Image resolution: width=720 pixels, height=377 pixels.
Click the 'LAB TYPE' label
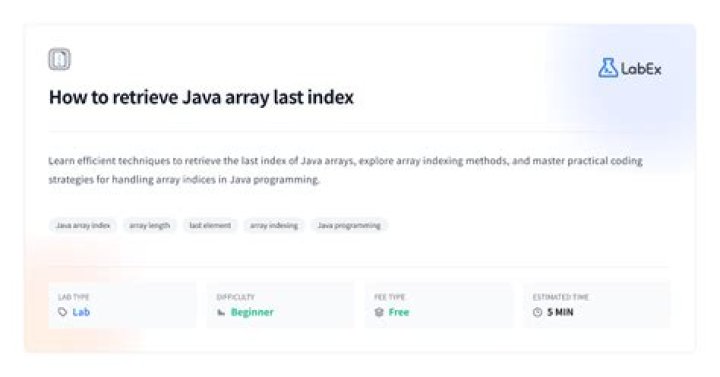click(73, 297)
